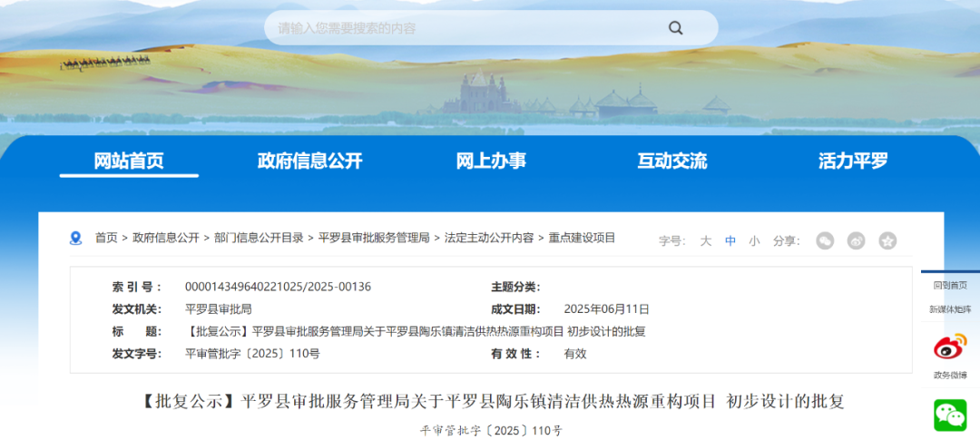Open the 网站首页 navigation tab

coord(129,161)
